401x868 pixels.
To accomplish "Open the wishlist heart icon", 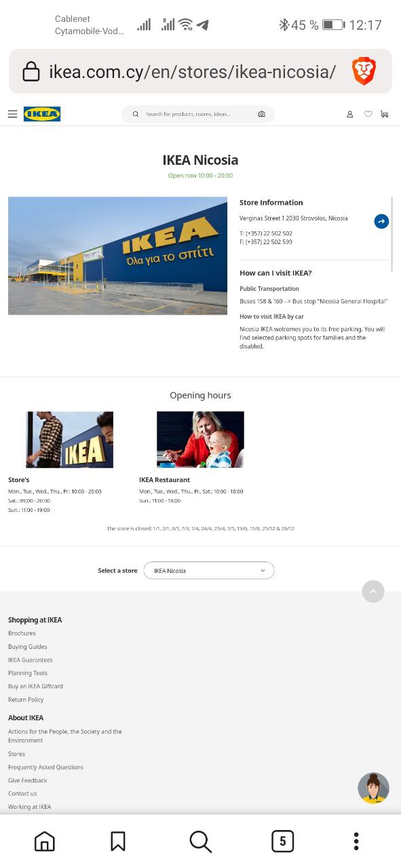I will click(x=368, y=114).
